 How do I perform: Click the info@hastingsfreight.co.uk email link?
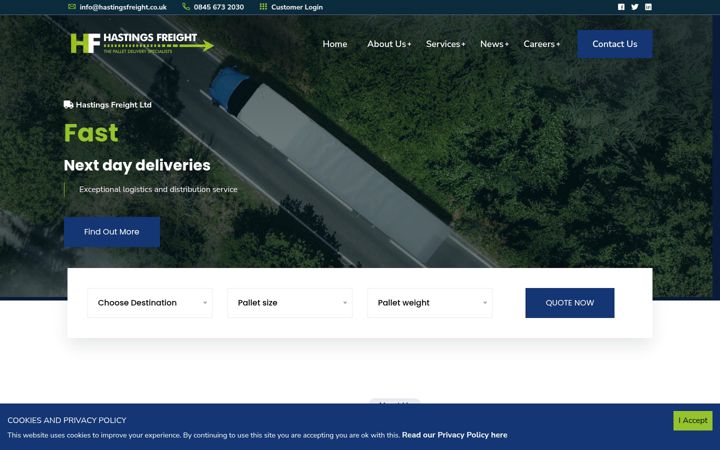tap(123, 7)
